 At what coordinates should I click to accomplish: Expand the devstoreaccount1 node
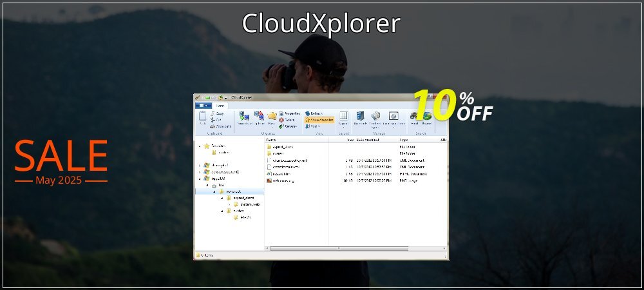[200, 172]
